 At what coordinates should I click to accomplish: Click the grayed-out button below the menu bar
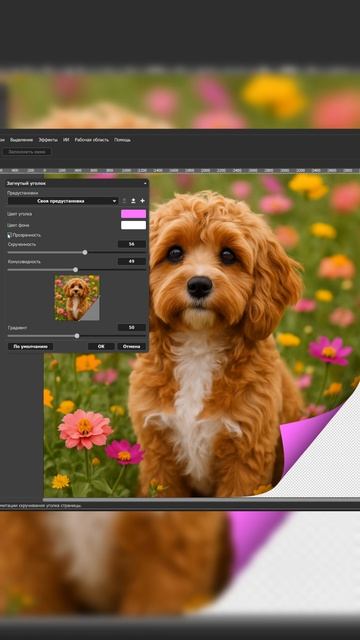coord(27,152)
